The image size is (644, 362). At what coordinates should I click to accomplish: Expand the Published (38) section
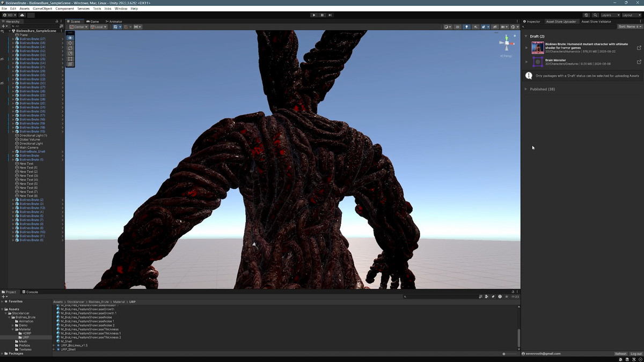pyautogui.click(x=526, y=89)
